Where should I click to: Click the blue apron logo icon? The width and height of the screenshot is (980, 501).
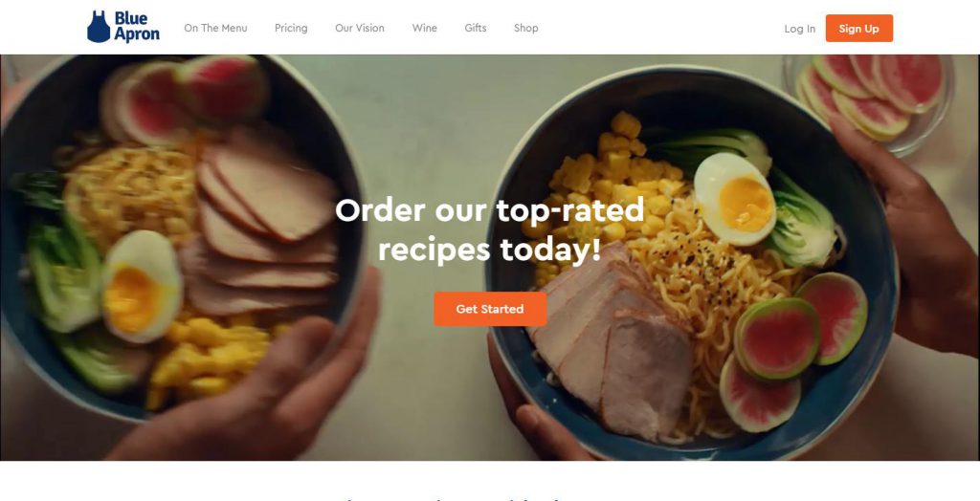tap(99, 27)
